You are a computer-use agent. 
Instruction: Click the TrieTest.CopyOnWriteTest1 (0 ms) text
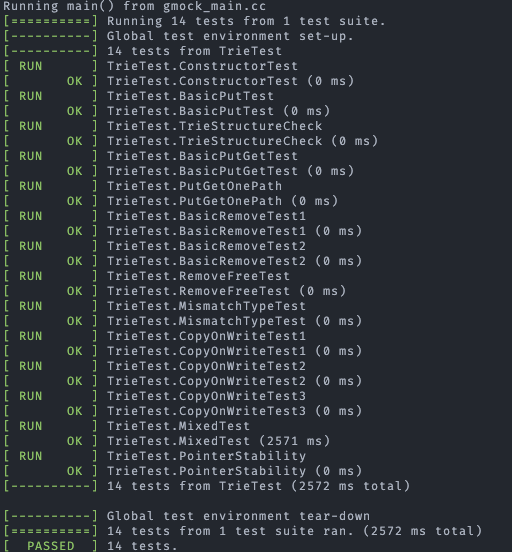tap(235, 351)
